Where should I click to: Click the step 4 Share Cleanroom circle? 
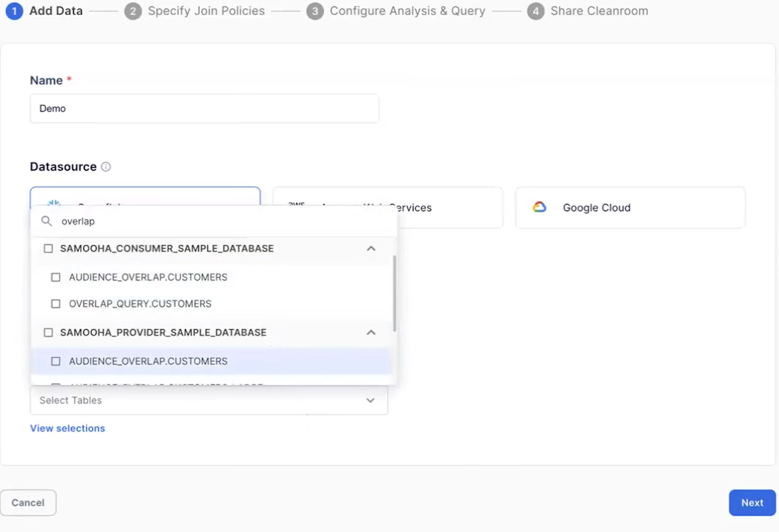535,10
